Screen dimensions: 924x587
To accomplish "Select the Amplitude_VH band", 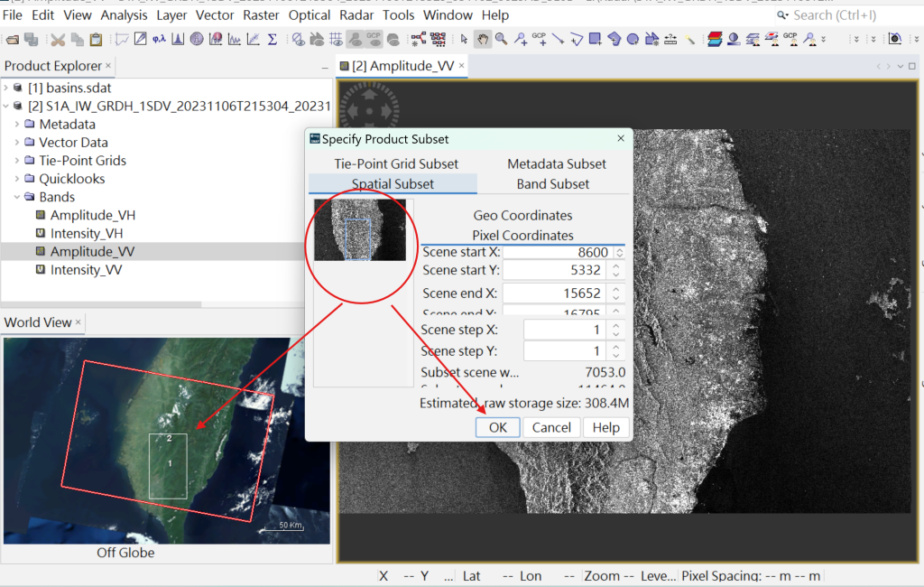I will [93, 215].
